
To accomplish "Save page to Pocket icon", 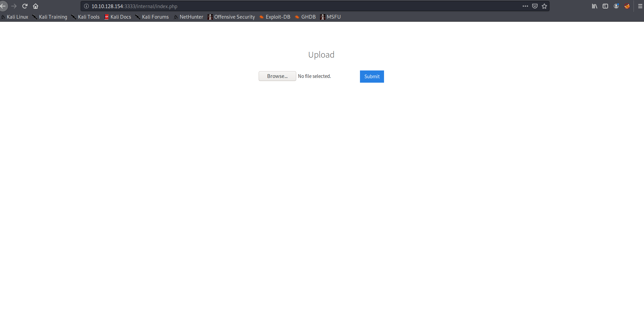I will [535, 6].
